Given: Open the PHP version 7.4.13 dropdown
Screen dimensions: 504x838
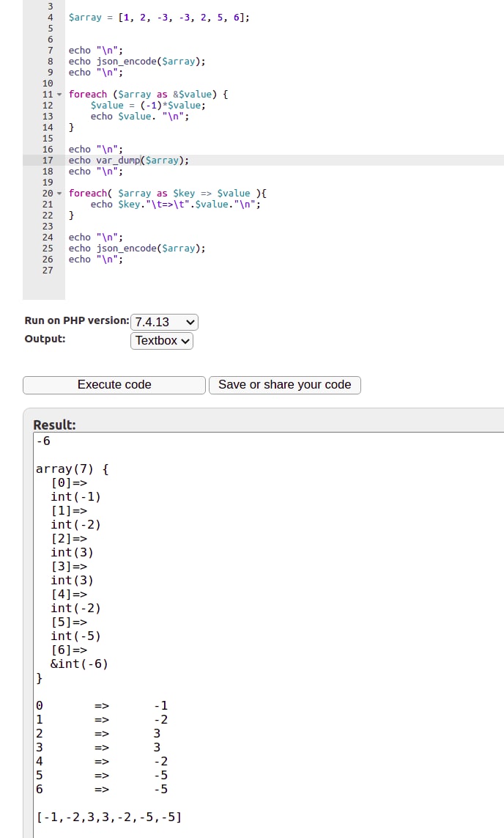Looking at the screenshot, I should pyautogui.click(x=164, y=323).
